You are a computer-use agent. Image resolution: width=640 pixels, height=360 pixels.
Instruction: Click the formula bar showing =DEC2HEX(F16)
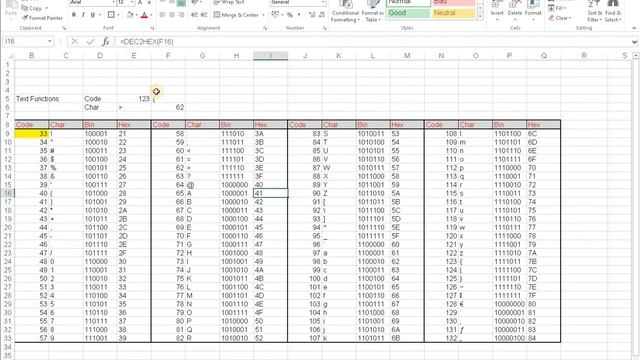pyautogui.click(x=372, y=42)
